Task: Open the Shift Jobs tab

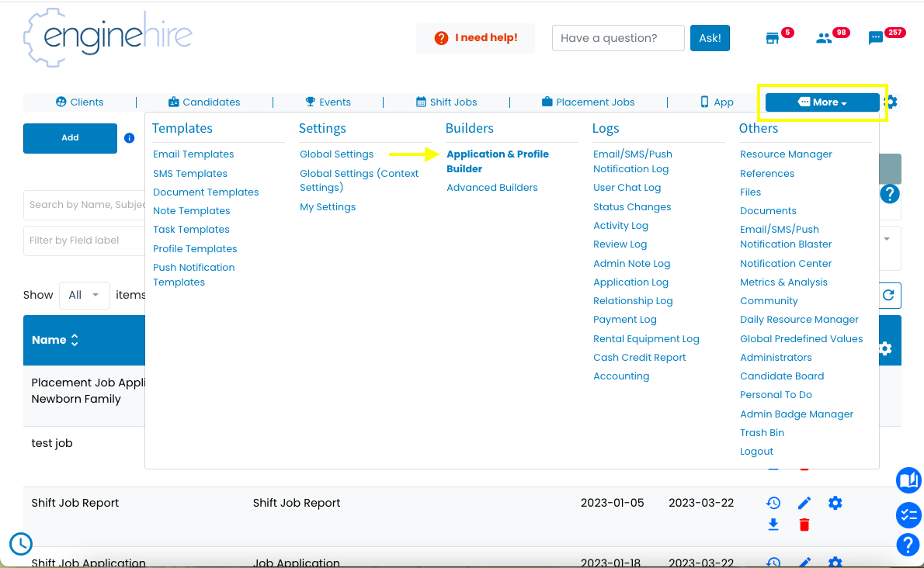Action: [x=446, y=102]
